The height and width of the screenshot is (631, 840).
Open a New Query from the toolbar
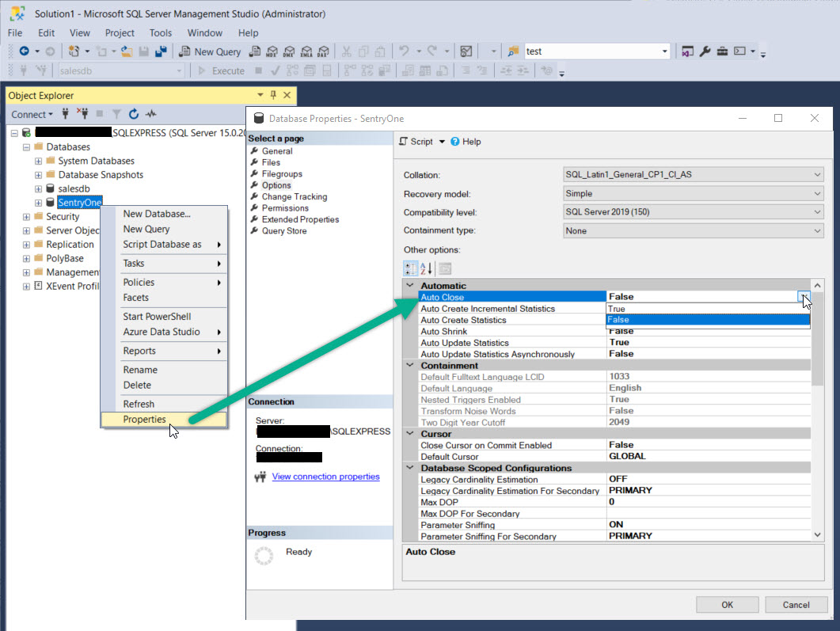click(x=210, y=51)
